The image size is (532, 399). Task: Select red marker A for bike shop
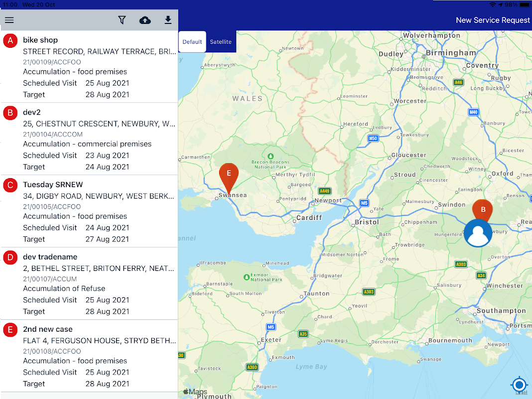tap(10, 41)
